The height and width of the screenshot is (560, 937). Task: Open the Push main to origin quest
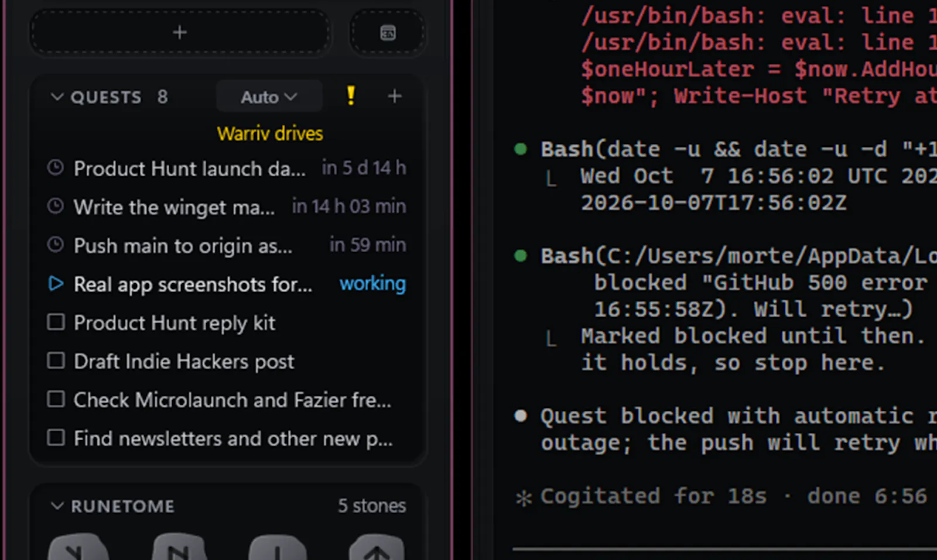click(183, 246)
